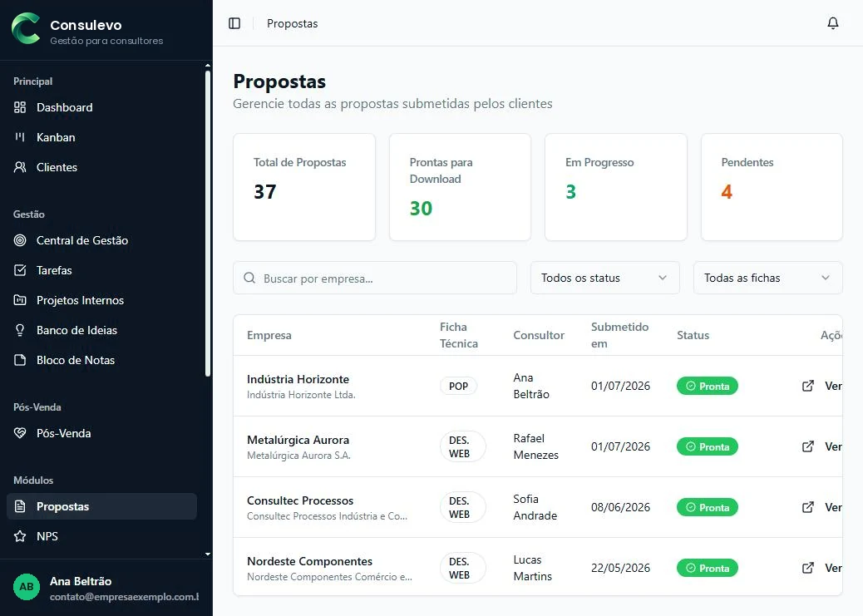
Task: Click the Tarefas checkbox icon
Action: [x=20, y=270]
